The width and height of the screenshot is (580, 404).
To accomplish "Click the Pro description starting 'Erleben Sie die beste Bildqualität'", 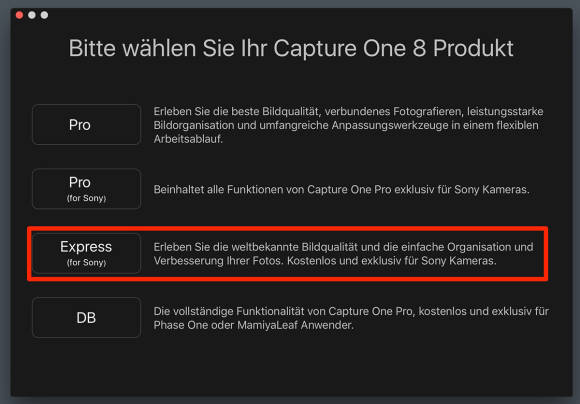I will [348, 125].
